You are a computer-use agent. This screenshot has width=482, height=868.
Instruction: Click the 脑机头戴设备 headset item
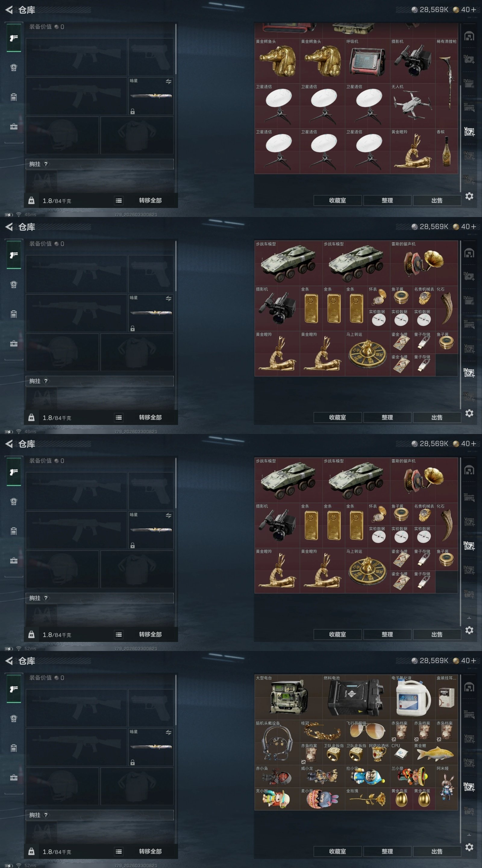[x=277, y=742]
